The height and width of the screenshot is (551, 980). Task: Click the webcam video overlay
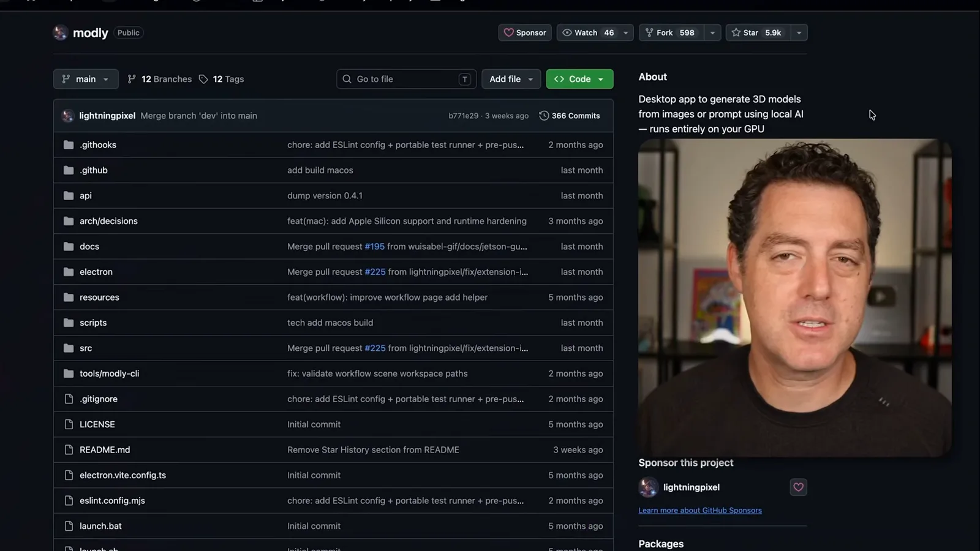point(795,298)
